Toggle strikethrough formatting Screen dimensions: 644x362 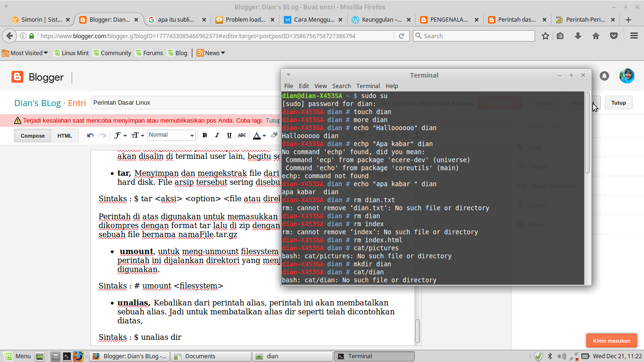[x=242, y=135]
